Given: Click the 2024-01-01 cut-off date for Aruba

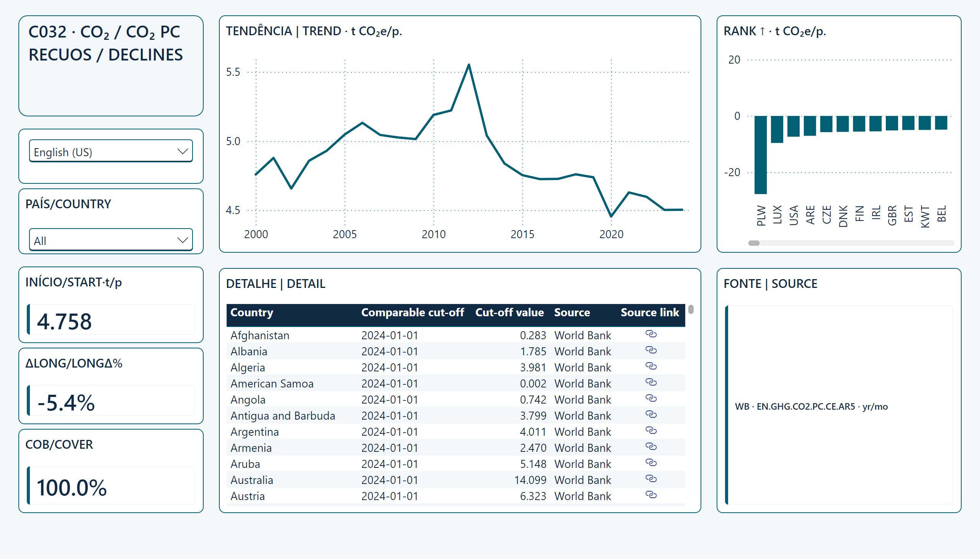Looking at the screenshot, I should pos(389,464).
